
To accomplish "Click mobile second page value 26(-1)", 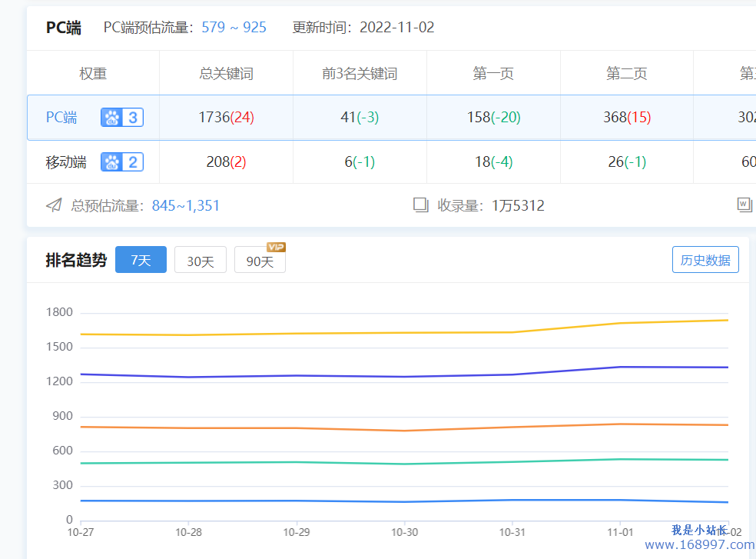I will (x=627, y=161).
